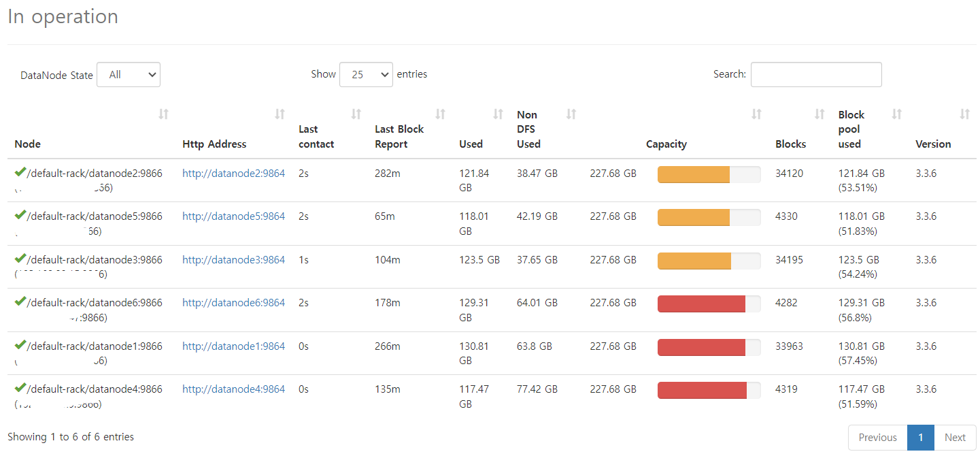Open the DataNode State dropdown
The image size is (980, 456).
coord(128,75)
